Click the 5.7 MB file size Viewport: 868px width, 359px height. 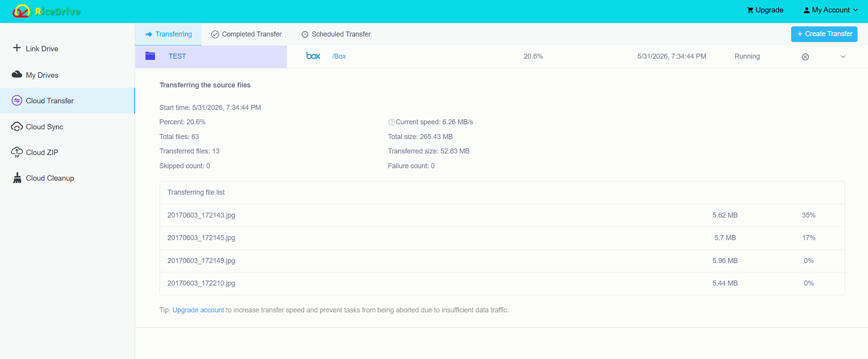tap(725, 238)
